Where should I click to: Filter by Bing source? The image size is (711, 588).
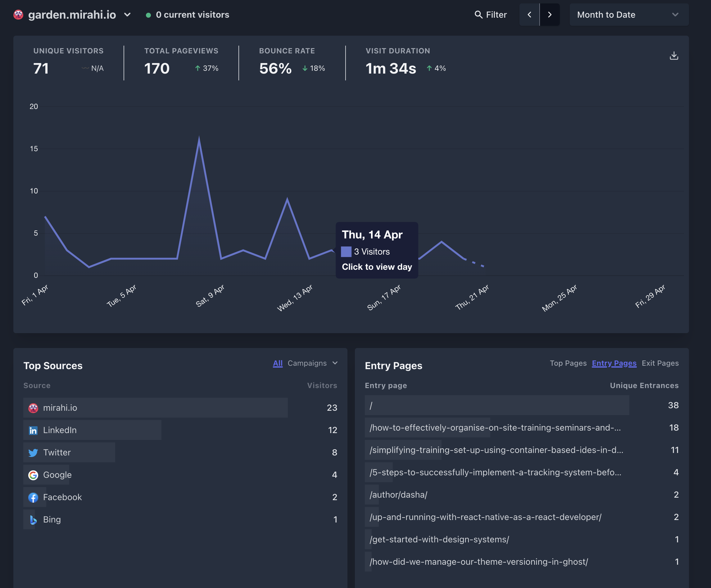(52, 520)
